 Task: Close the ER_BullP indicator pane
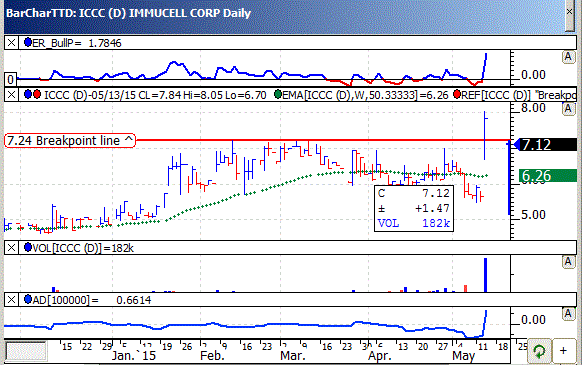click(x=12, y=43)
